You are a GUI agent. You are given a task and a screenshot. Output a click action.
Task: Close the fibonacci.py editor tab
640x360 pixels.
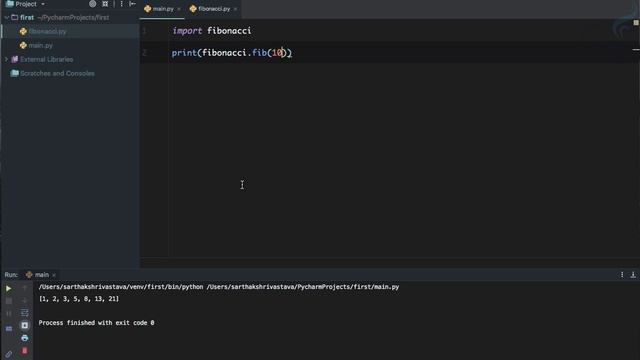point(235,9)
